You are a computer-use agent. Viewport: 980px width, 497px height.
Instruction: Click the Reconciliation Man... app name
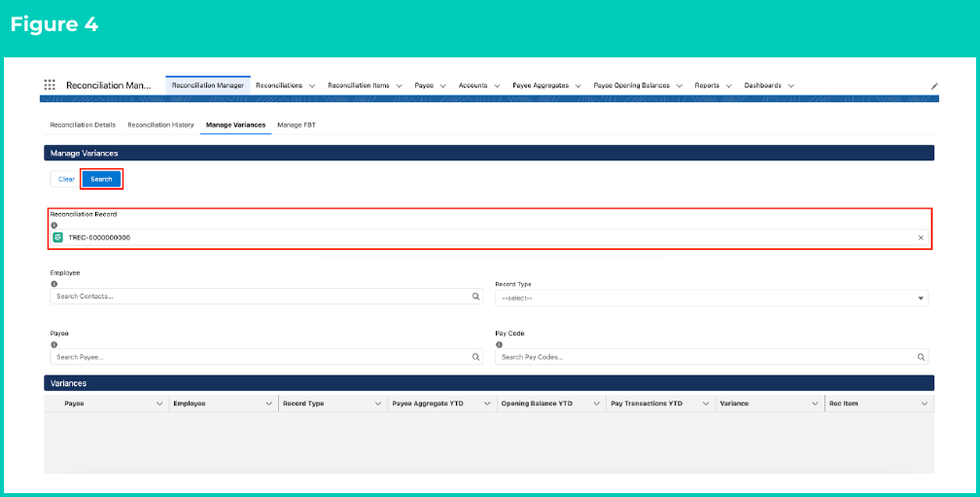(x=109, y=86)
